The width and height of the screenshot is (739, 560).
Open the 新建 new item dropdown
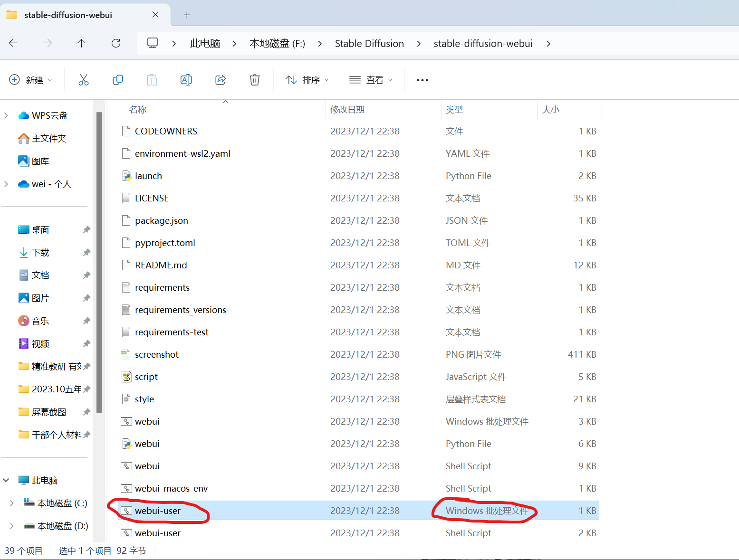pos(31,80)
